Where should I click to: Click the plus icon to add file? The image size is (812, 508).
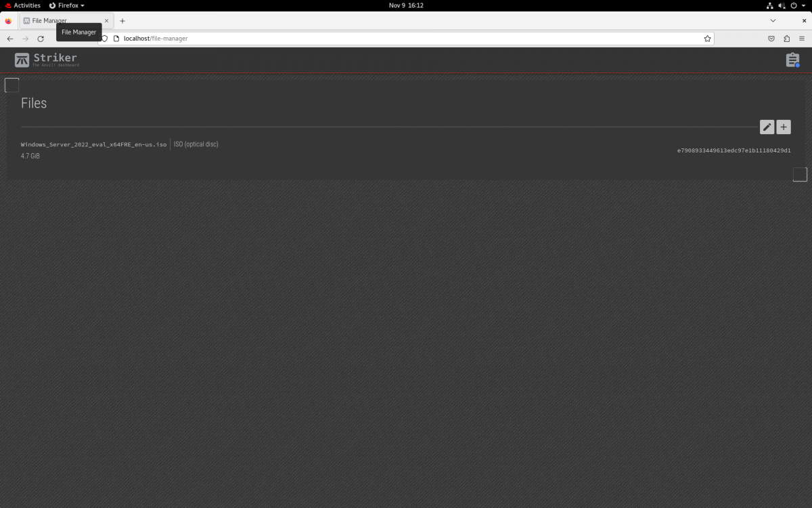point(784,127)
